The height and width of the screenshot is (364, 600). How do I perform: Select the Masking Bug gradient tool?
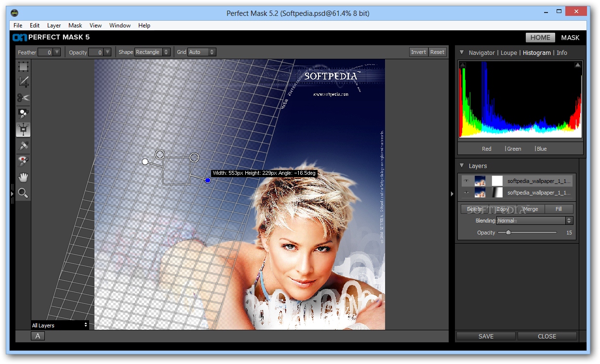pos(23,129)
